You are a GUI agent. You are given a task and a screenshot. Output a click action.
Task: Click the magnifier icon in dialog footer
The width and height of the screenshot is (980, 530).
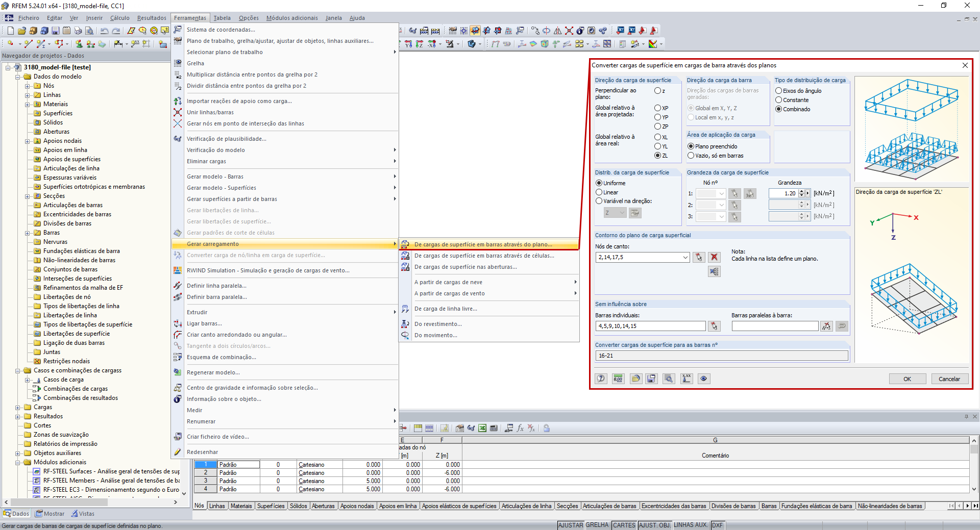[669, 378]
